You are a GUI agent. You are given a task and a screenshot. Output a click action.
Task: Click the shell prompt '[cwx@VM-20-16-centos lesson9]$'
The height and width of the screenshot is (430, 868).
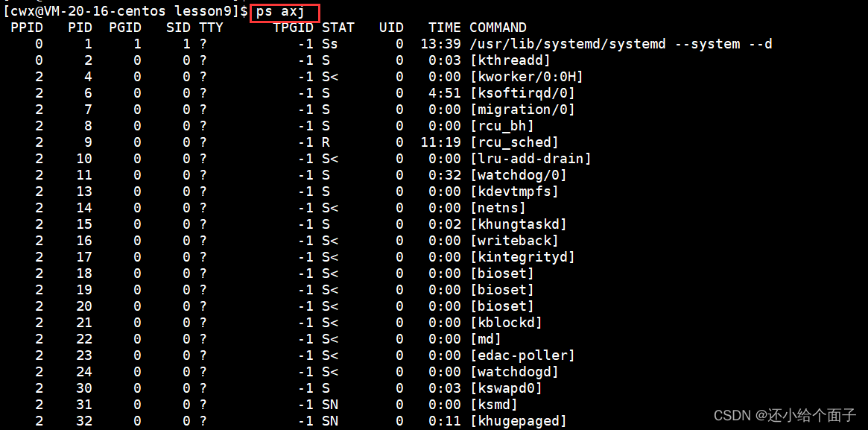(125, 12)
